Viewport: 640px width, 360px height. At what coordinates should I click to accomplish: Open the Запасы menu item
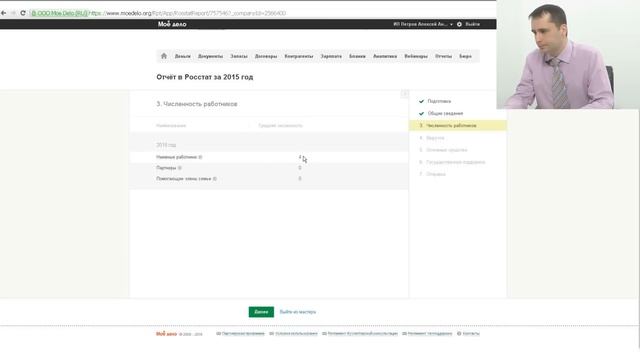pos(239,56)
